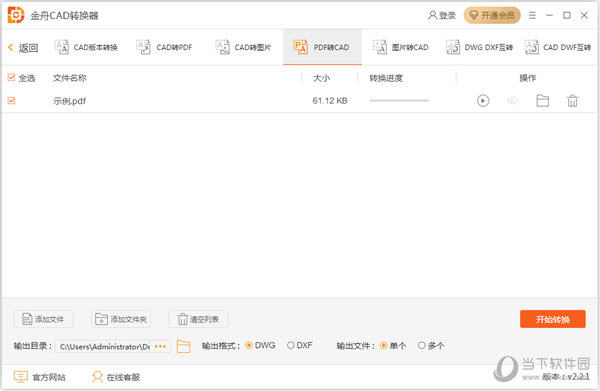Click the 添加文件夹 button
The image size is (600, 391).
121,319
